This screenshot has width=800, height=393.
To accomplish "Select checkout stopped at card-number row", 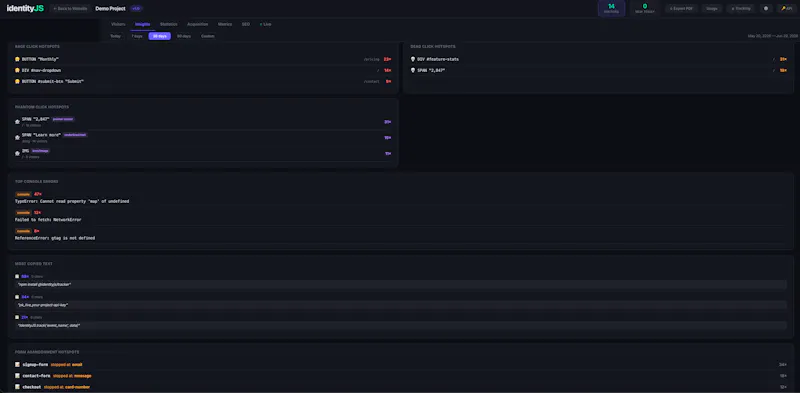I will [x=401, y=387].
